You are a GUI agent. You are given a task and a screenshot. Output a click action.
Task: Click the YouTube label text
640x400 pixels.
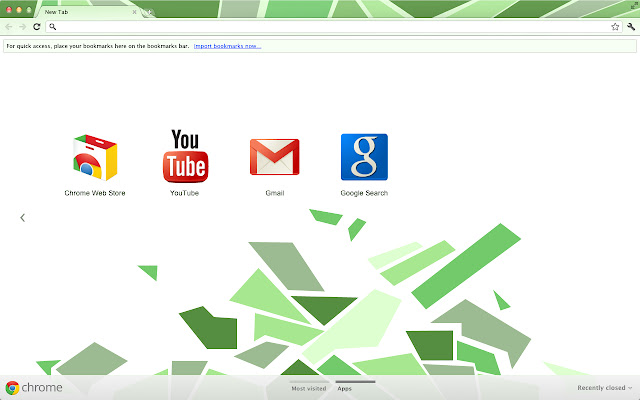click(x=184, y=193)
